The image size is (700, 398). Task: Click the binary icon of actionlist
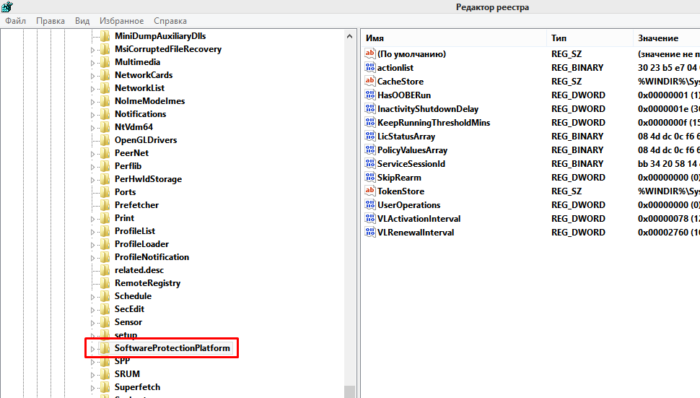coord(370,67)
